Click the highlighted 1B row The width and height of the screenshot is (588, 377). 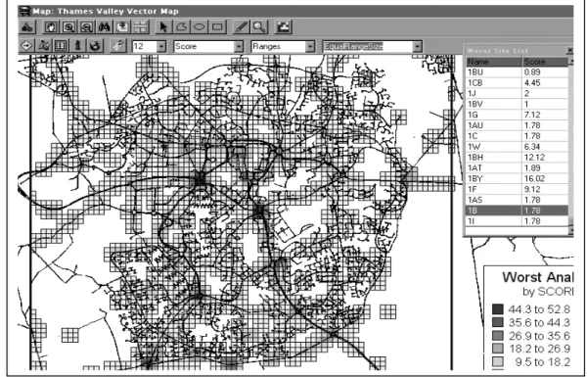click(518, 211)
